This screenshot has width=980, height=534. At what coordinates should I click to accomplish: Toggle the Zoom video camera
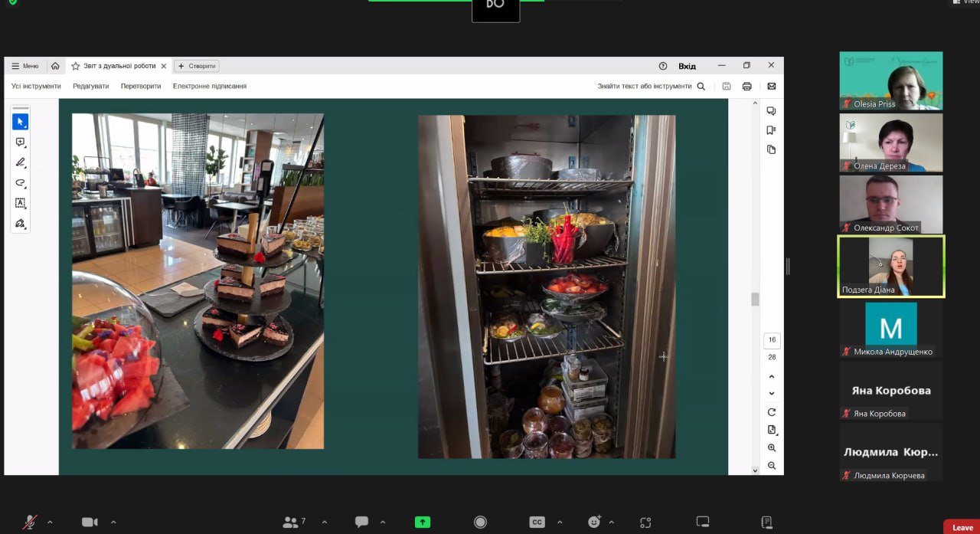[x=90, y=523]
